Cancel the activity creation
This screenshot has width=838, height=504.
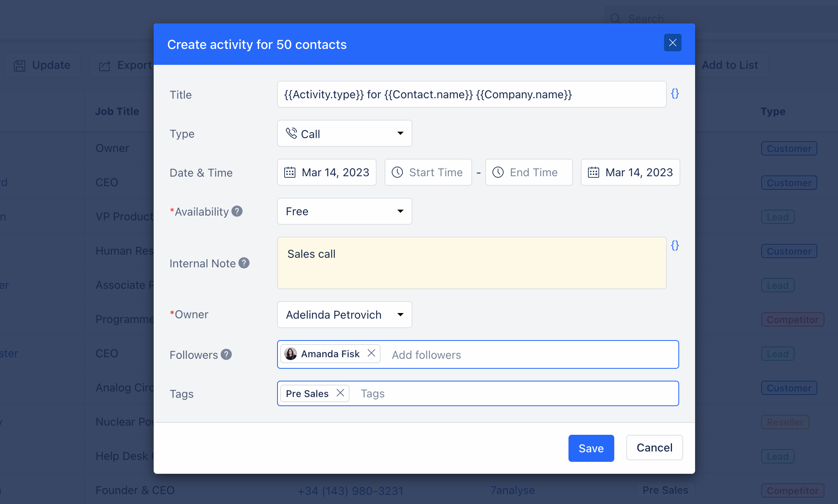pos(654,448)
